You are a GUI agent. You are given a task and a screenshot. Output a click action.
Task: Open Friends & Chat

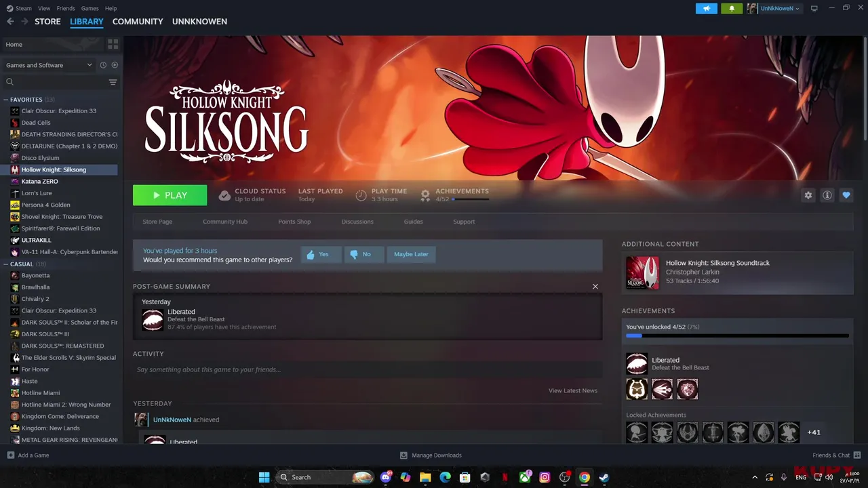pyautogui.click(x=836, y=455)
